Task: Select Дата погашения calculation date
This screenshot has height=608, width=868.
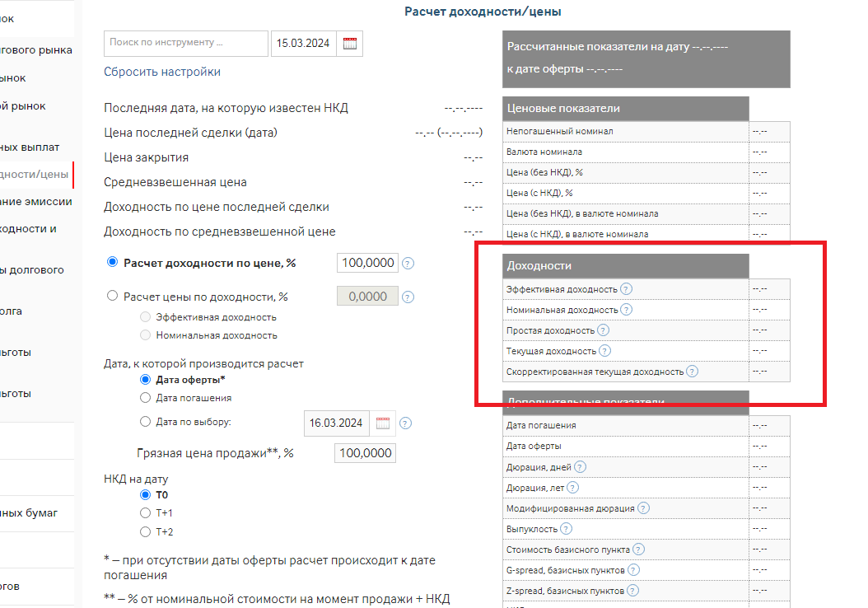Action: point(145,398)
